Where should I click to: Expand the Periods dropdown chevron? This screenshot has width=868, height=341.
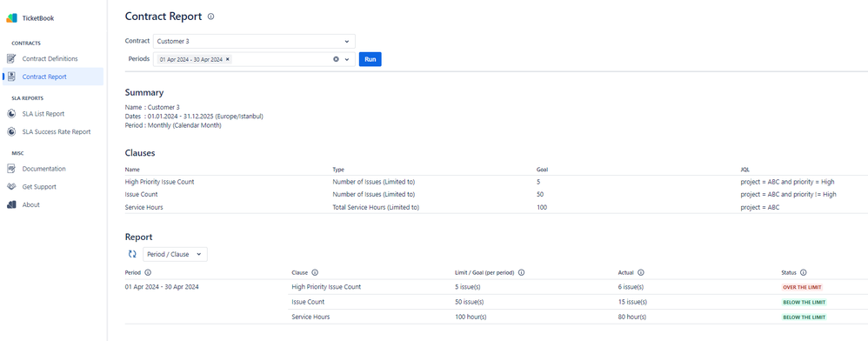coord(347,59)
